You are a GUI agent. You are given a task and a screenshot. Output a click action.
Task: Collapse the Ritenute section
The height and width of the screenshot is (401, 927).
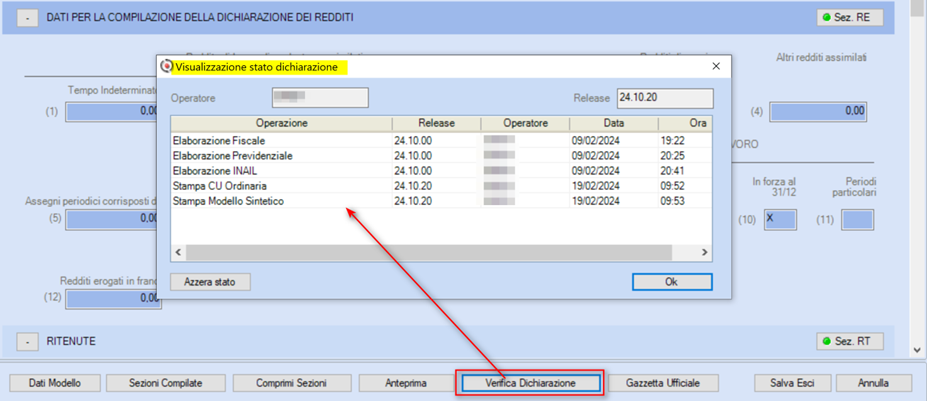[x=27, y=341]
